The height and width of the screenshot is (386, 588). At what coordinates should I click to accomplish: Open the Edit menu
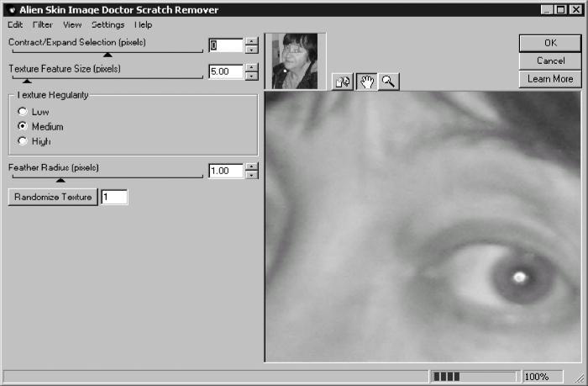pos(15,25)
